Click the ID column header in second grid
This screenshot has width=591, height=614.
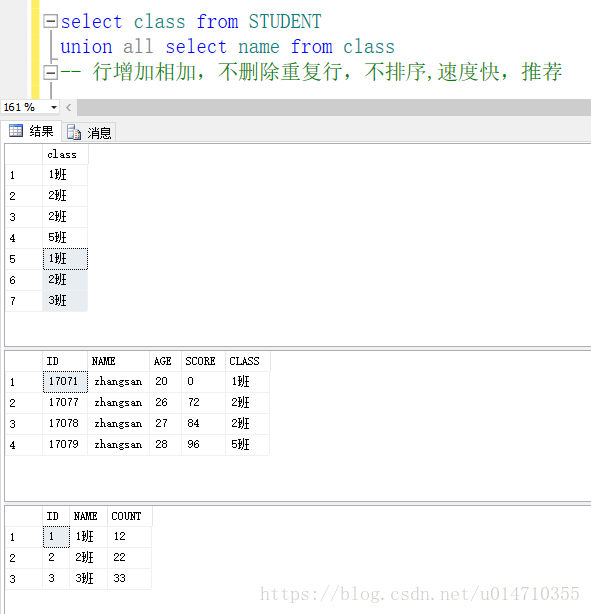click(65, 361)
